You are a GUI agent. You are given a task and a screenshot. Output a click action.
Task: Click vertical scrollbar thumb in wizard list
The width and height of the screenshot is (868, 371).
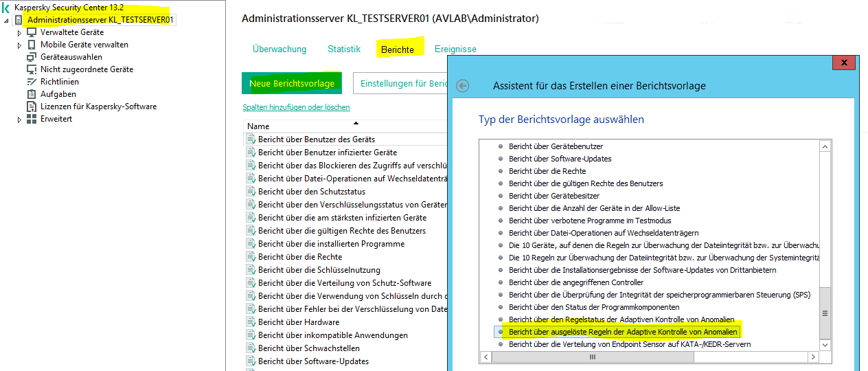click(x=825, y=313)
